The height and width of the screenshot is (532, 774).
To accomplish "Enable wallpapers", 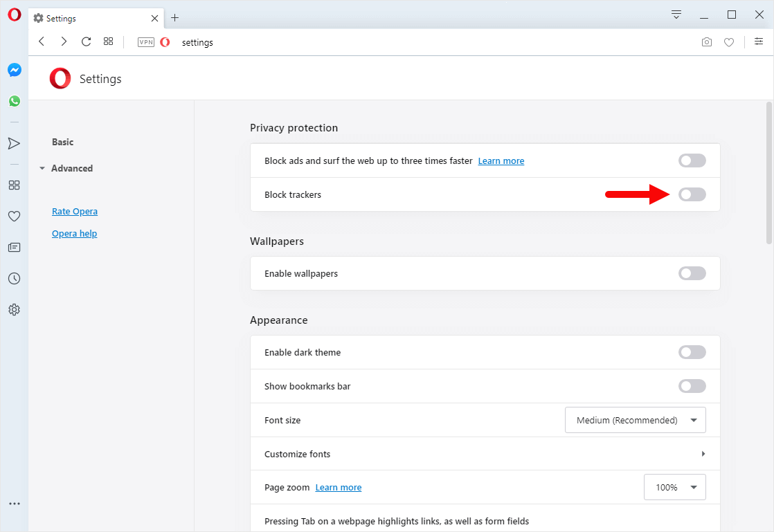I will [692, 273].
